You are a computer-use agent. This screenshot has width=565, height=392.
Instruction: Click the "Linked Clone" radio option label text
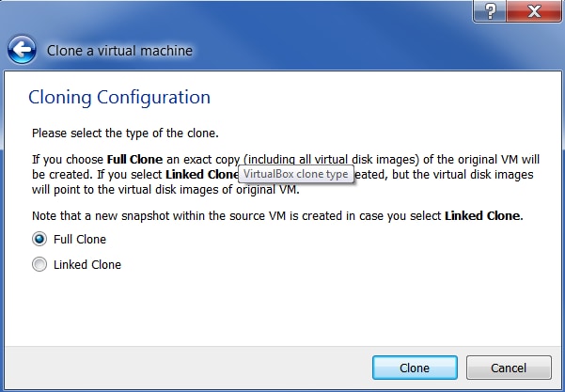tap(87, 265)
